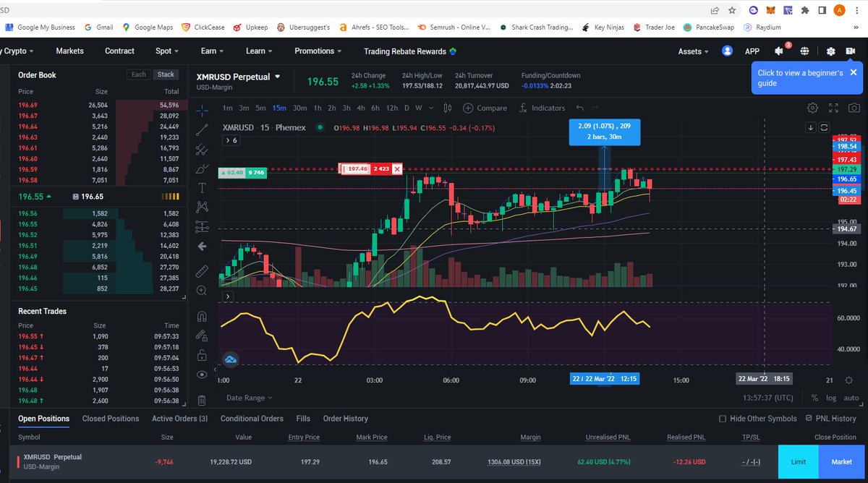Enter fullscreen chart mode
868x483 pixels.
[x=834, y=108]
